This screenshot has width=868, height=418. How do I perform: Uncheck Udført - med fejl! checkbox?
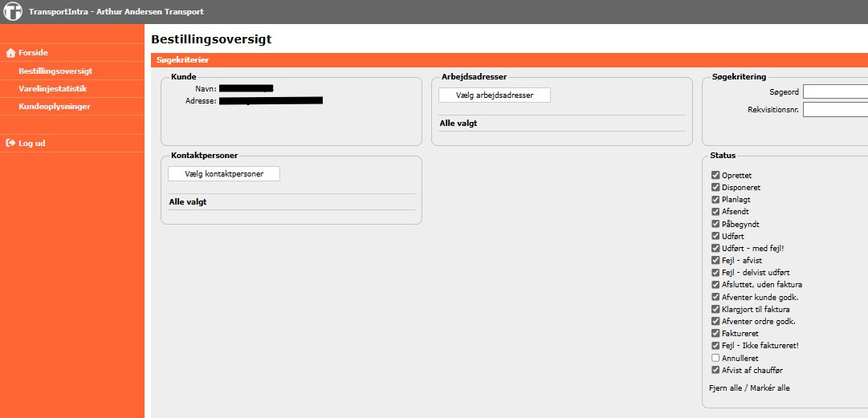[x=715, y=249]
